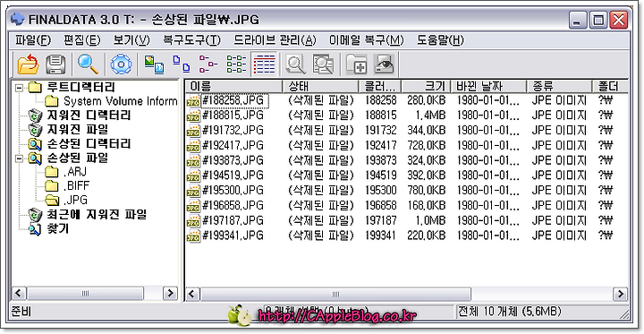Open the 도움말(H) menu

pyautogui.click(x=440, y=40)
